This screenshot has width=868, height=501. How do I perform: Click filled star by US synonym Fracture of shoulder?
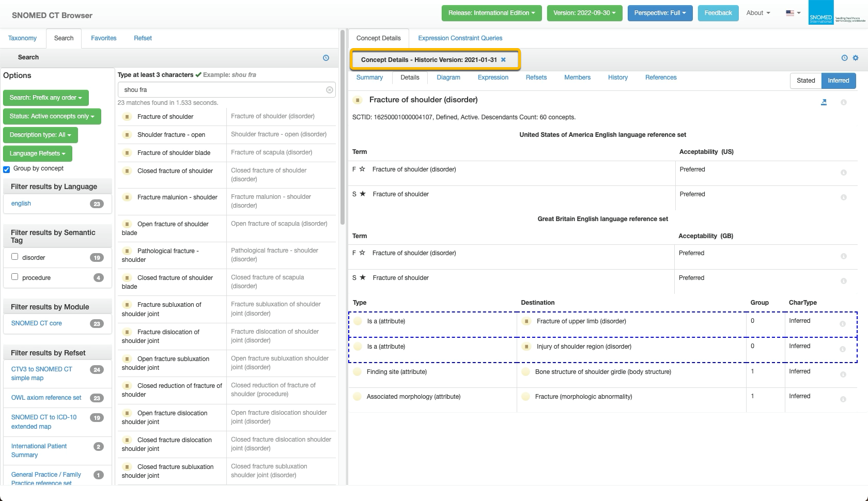tap(363, 194)
